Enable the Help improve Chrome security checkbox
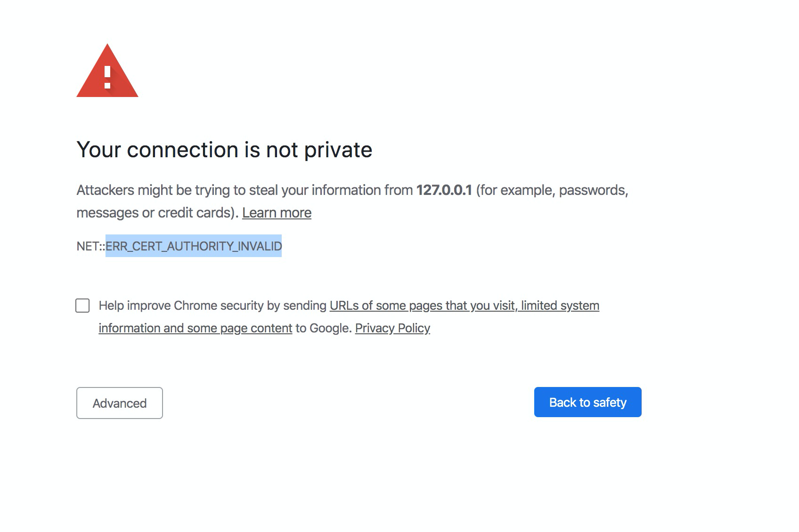799x532 pixels. click(82, 306)
